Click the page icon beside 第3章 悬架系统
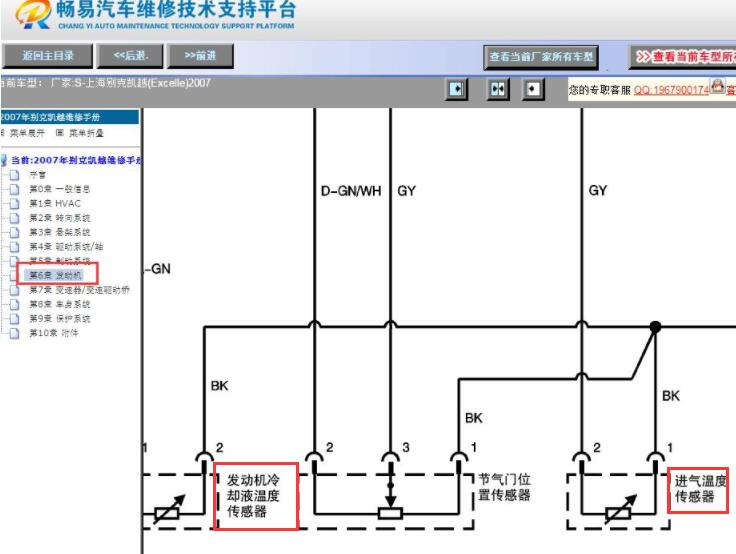This screenshot has height=554, width=736. tap(15, 232)
